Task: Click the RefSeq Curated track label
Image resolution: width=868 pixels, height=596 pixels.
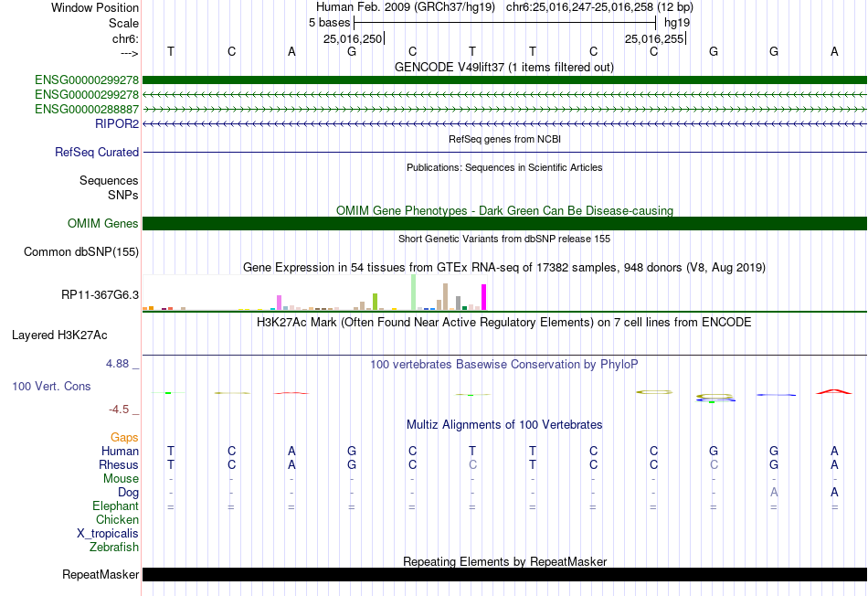Action: [97, 152]
